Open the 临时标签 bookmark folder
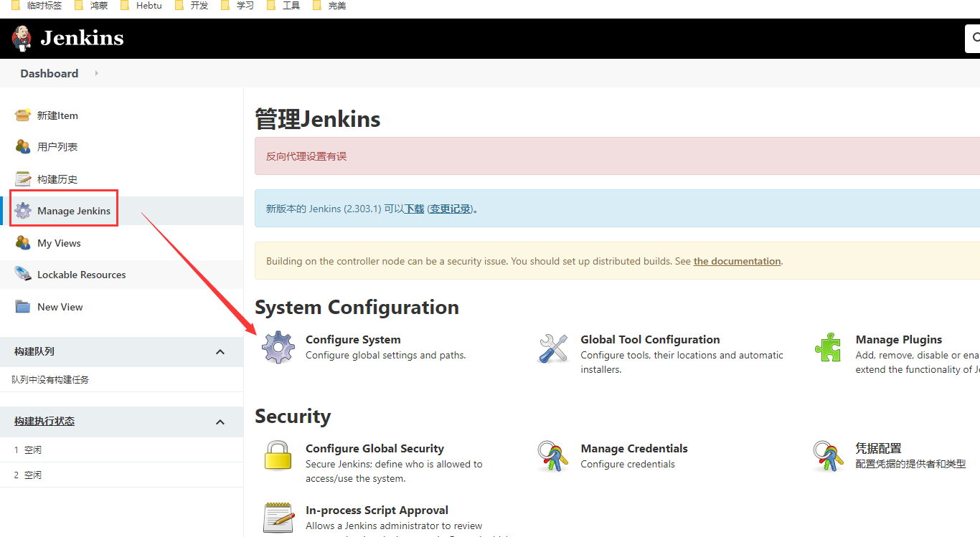 point(37,5)
